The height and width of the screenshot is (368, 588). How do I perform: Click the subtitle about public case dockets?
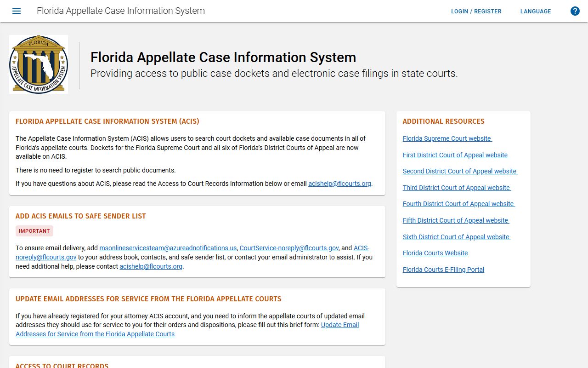274,74
